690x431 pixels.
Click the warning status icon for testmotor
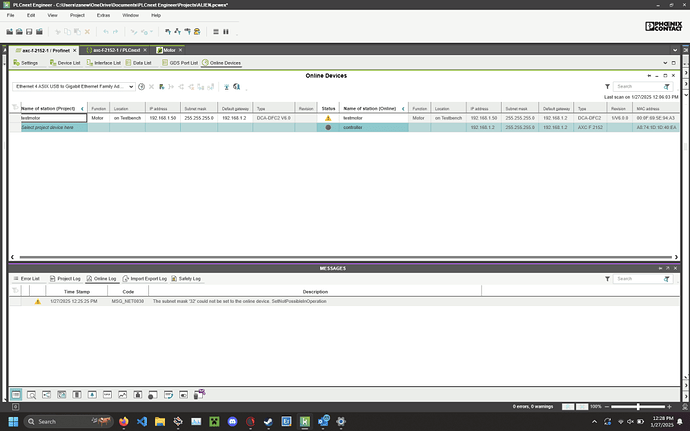328,118
